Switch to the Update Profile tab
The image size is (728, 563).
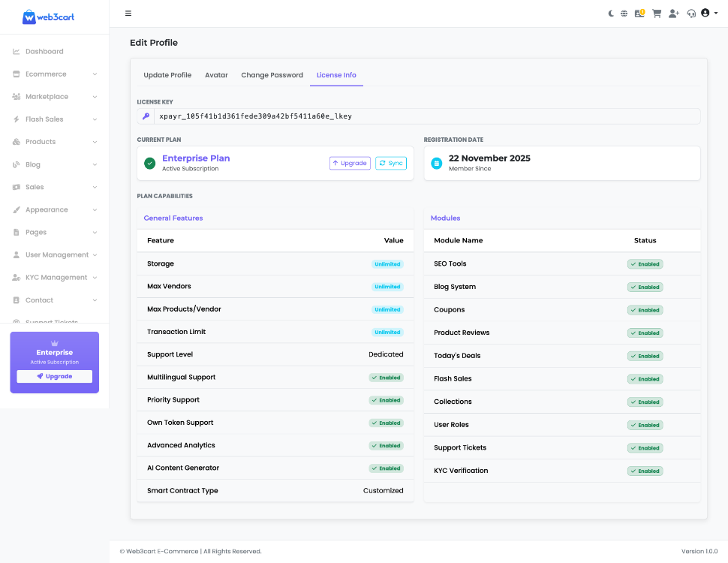[167, 75]
